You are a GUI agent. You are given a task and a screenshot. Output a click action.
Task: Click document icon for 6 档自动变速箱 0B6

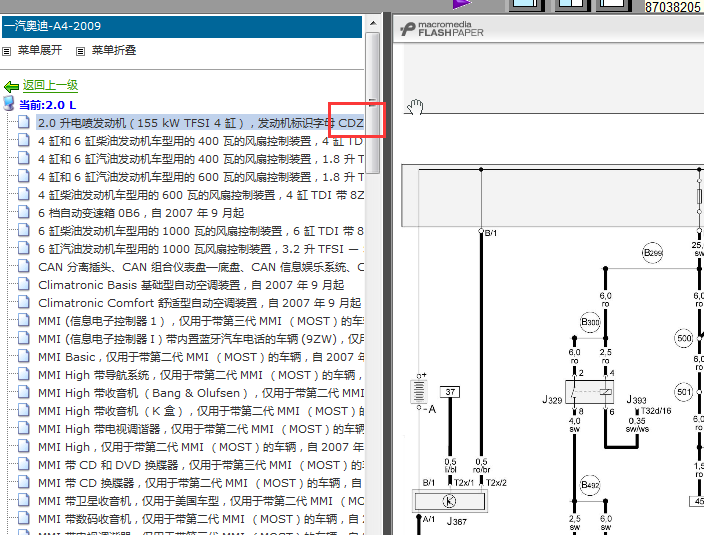point(23,212)
